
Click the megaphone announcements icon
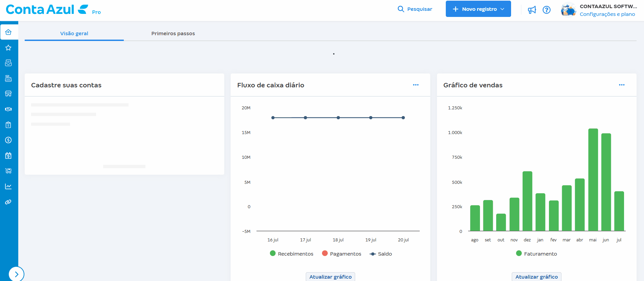pos(532,10)
